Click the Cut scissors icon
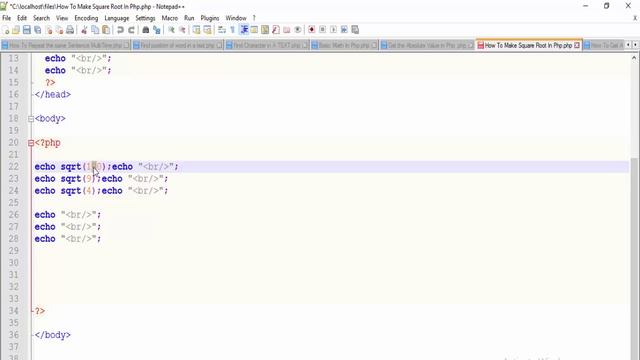This screenshot has width=640, height=360. coord(84,30)
